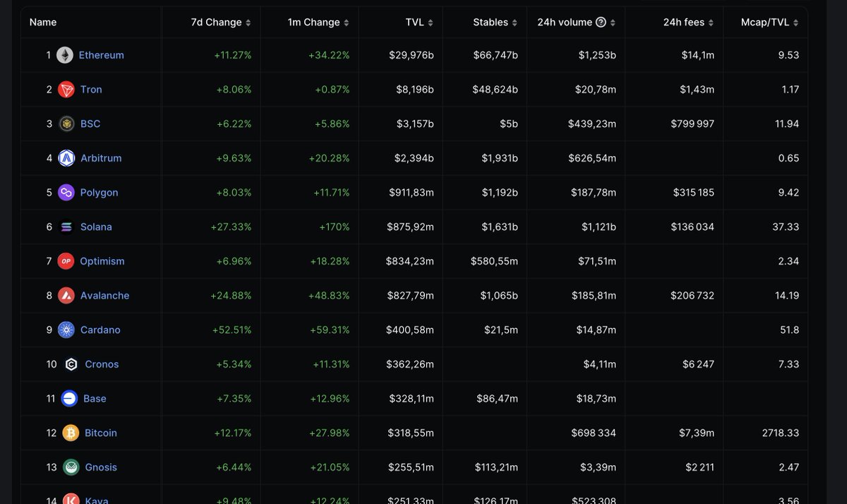Click the BSC chain logo icon
This screenshot has width=847, height=504.
tap(66, 124)
